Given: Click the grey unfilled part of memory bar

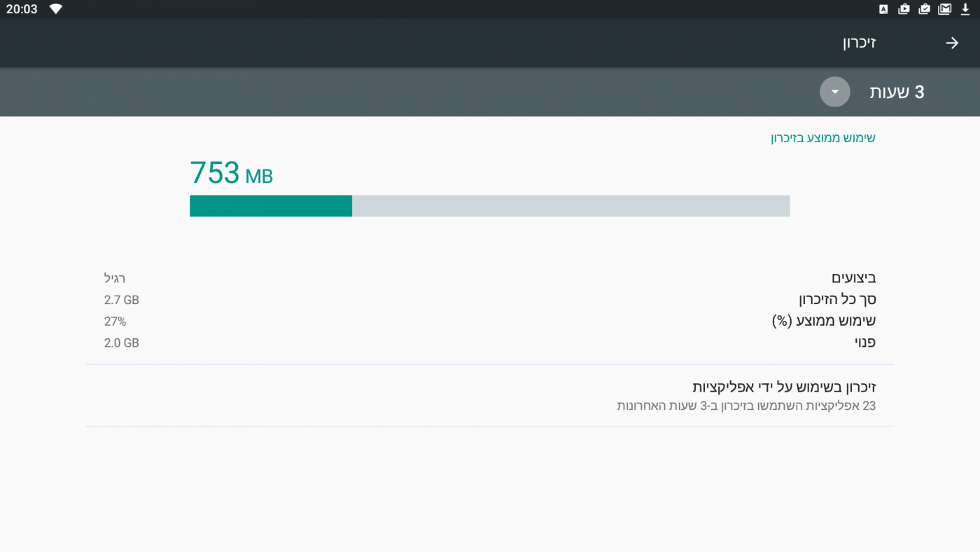Looking at the screenshot, I should click(570, 206).
